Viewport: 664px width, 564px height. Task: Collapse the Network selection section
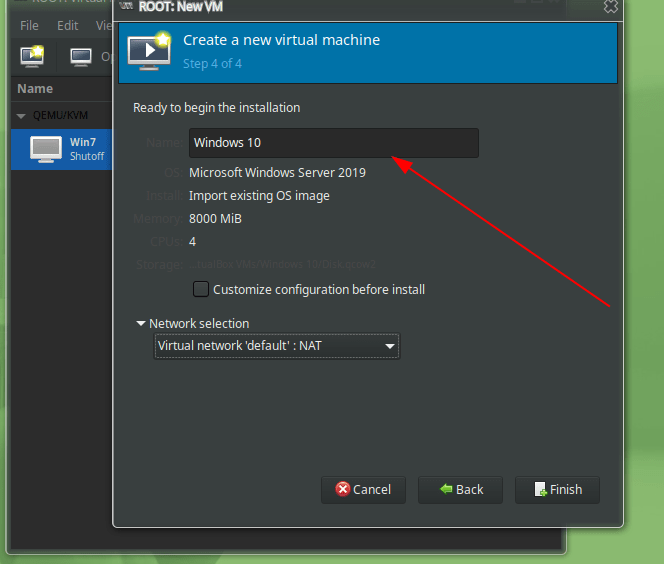[141, 324]
